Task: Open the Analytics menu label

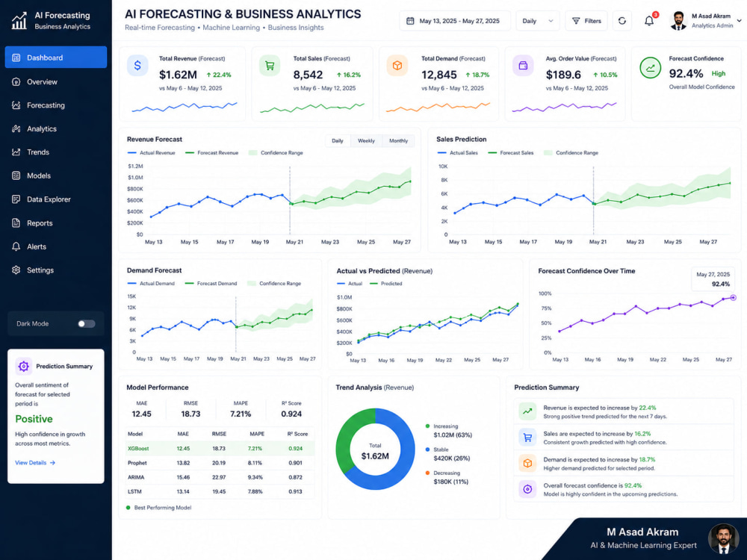Action: point(41,128)
